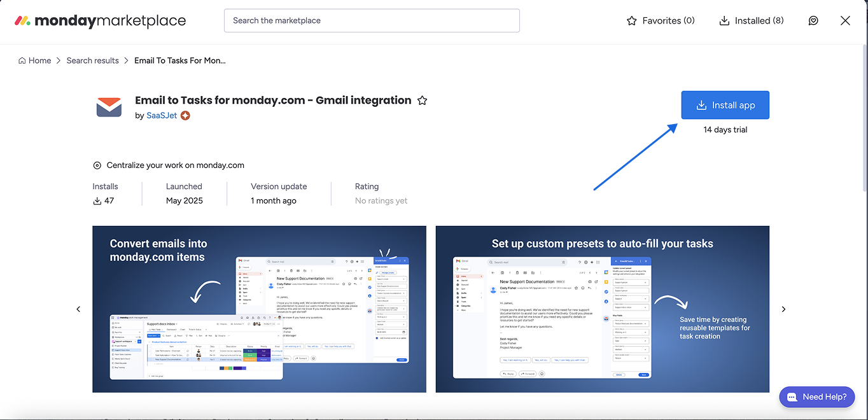Image resolution: width=868 pixels, height=420 pixels.
Task: Click the Search the marketplace field
Action: coord(372,20)
